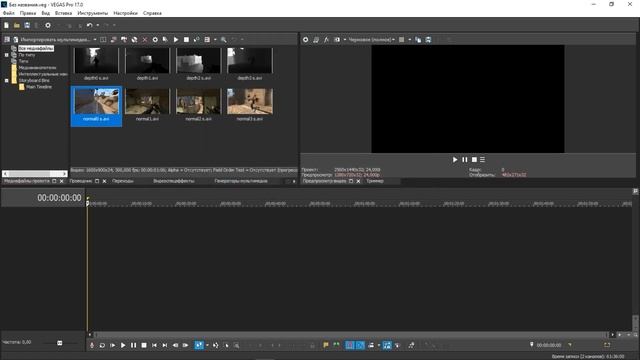Image resolution: width=640 pixels, height=360 pixels.
Task: Open the Файл menu
Action: tap(9, 13)
